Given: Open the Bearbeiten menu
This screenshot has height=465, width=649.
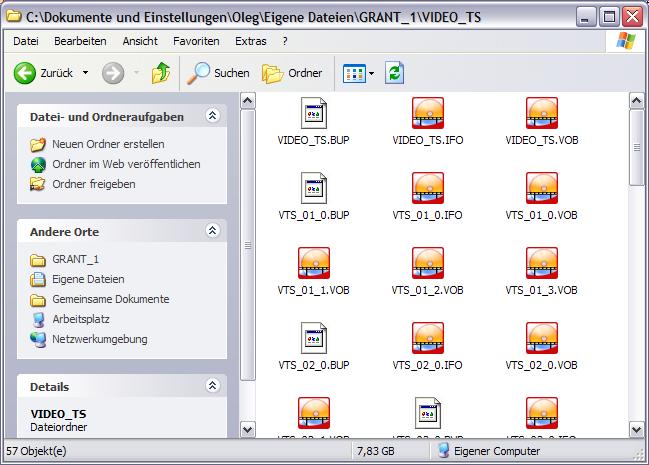Looking at the screenshot, I should click(x=81, y=41).
